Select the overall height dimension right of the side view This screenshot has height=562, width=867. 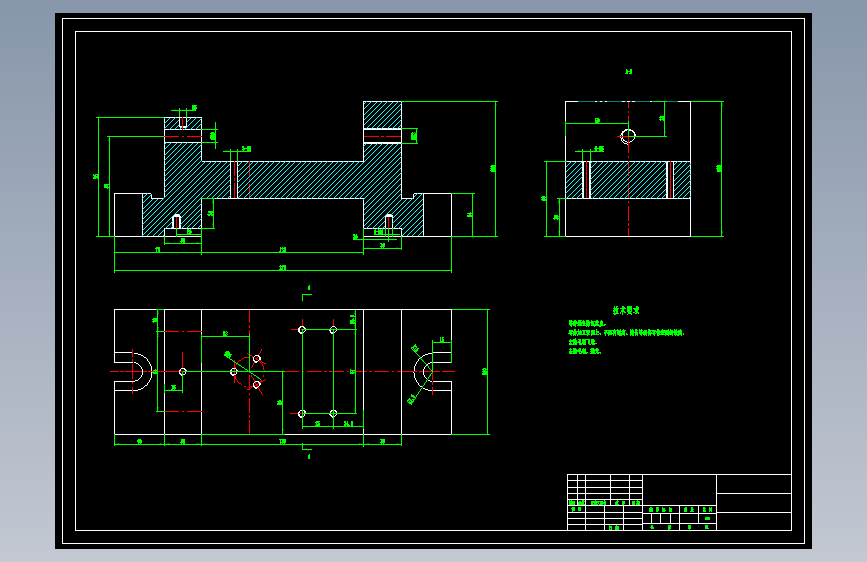720,169
